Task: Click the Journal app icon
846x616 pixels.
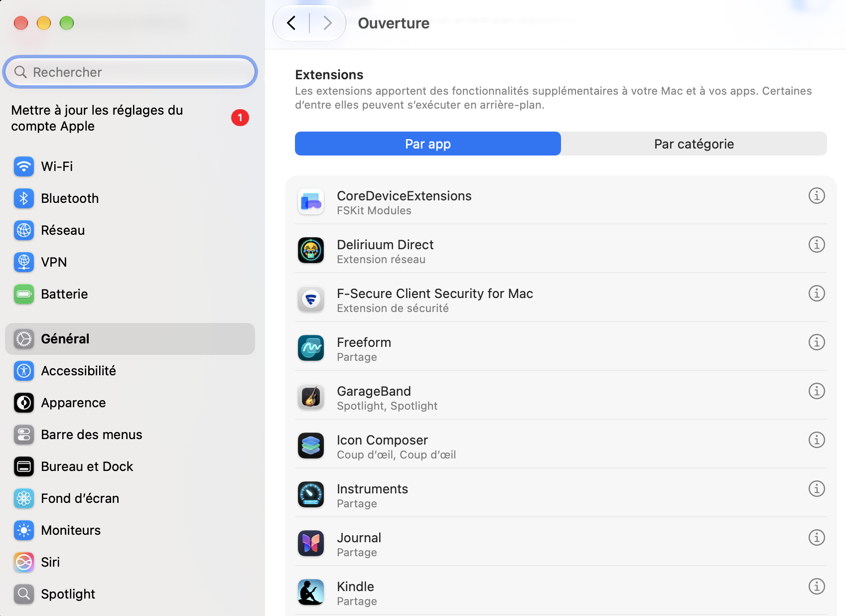Action: [x=311, y=543]
